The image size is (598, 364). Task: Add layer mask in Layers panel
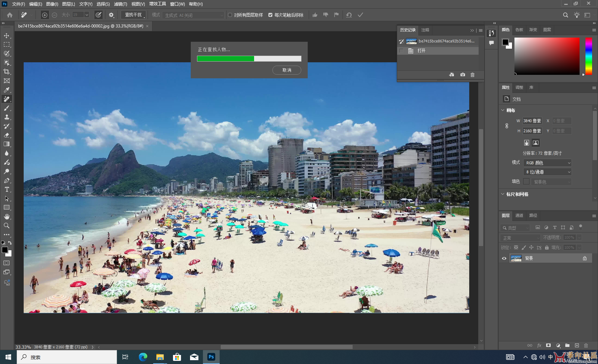(x=548, y=345)
